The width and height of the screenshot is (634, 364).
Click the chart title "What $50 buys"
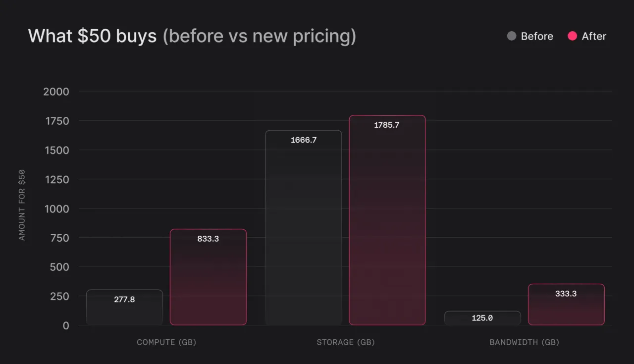point(92,36)
